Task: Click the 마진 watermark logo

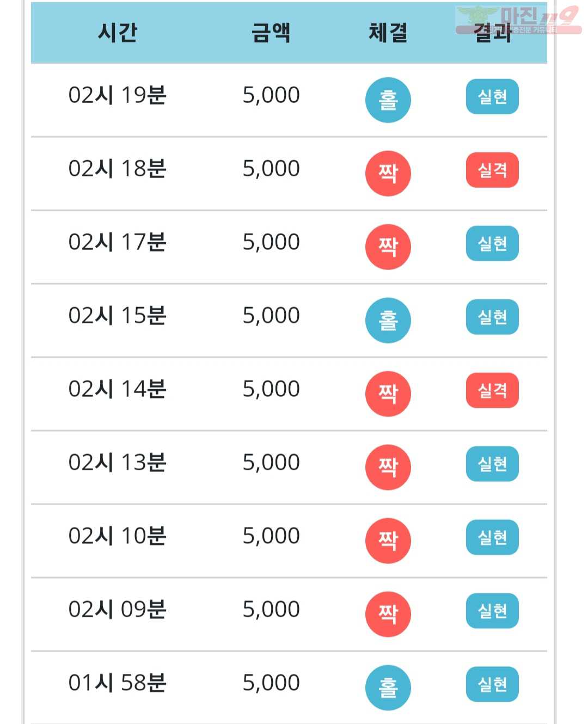Action: coord(518,20)
